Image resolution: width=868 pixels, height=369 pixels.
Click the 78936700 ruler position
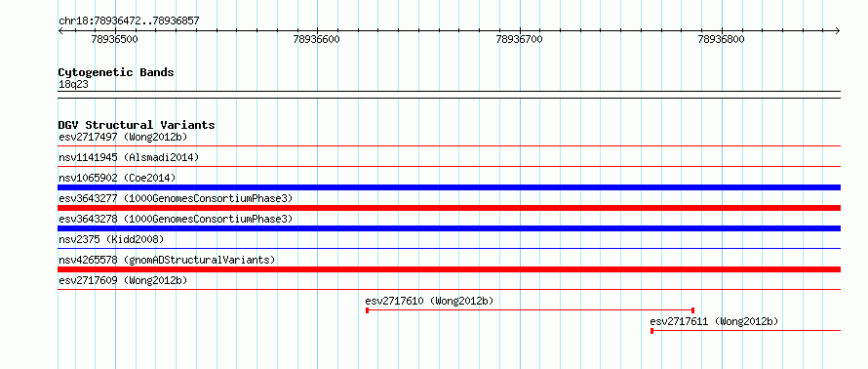coord(519,39)
